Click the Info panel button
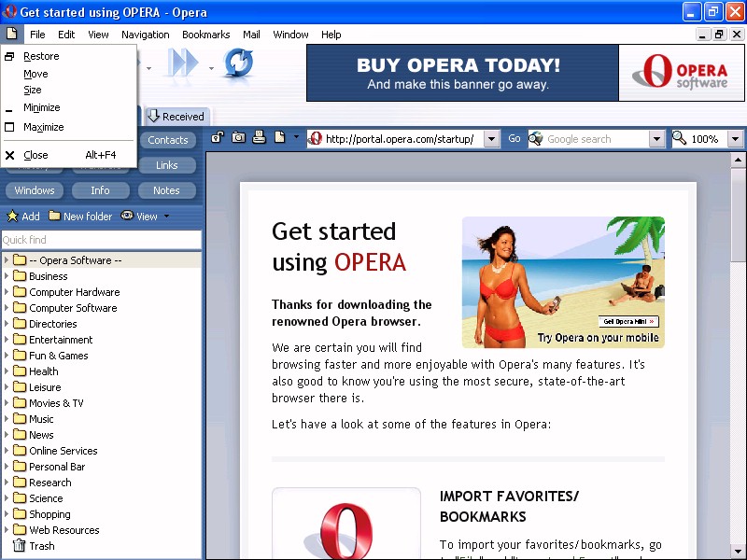The height and width of the screenshot is (560, 747). tap(100, 190)
